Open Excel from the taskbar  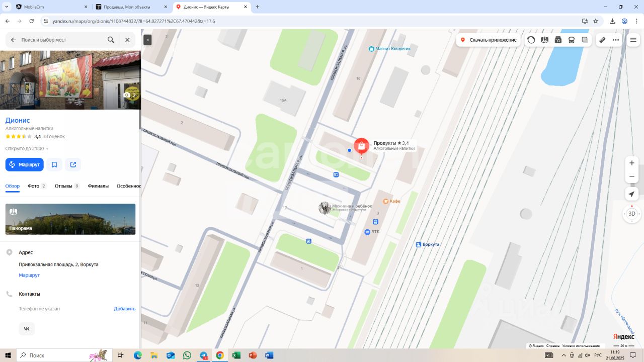[x=236, y=355]
